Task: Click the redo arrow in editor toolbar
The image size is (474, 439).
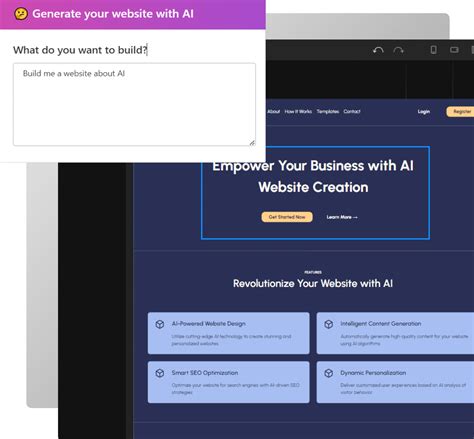Action: (x=398, y=50)
